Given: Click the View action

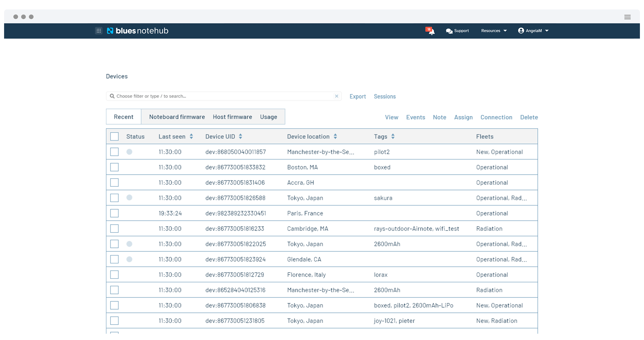Looking at the screenshot, I should (x=391, y=117).
